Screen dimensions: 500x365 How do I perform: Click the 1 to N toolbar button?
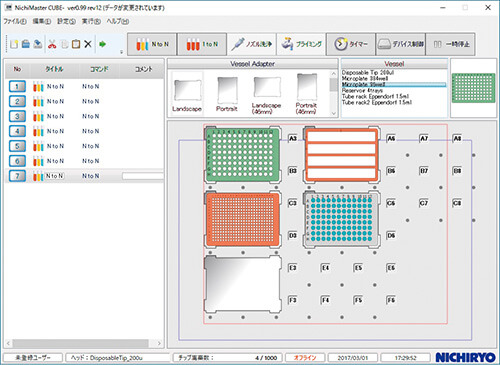coord(202,44)
